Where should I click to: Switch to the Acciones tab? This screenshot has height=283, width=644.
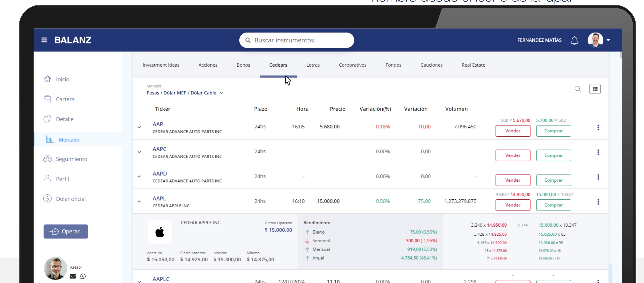(208, 65)
